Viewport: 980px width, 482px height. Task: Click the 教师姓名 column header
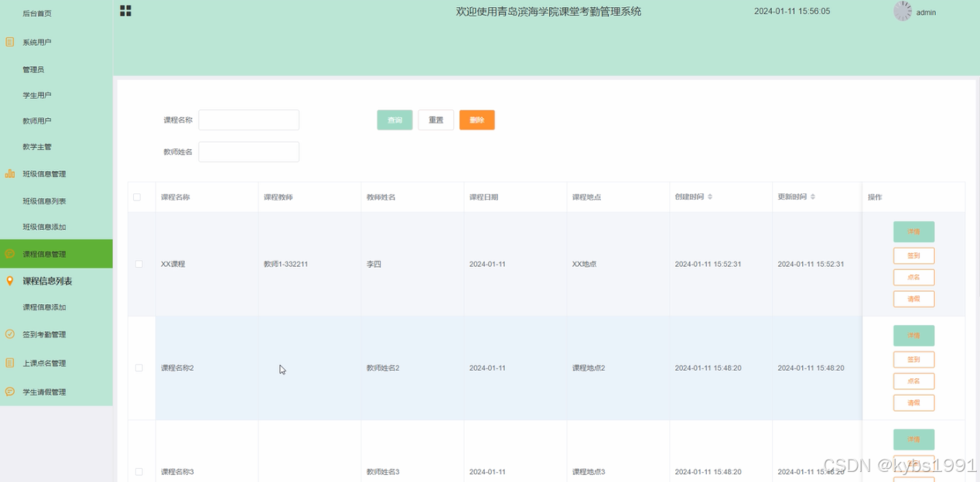pos(381,197)
